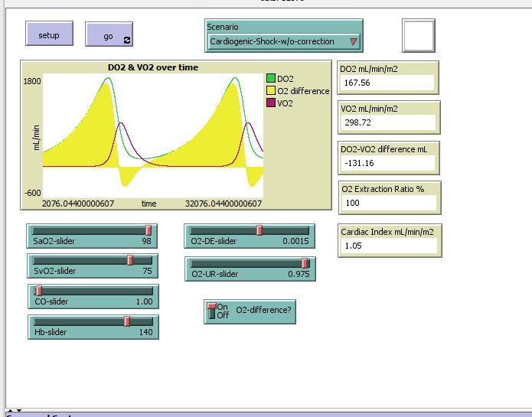The width and height of the screenshot is (532, 417).
Task: Click the O2-UR-slider handle
Action: 305,263
